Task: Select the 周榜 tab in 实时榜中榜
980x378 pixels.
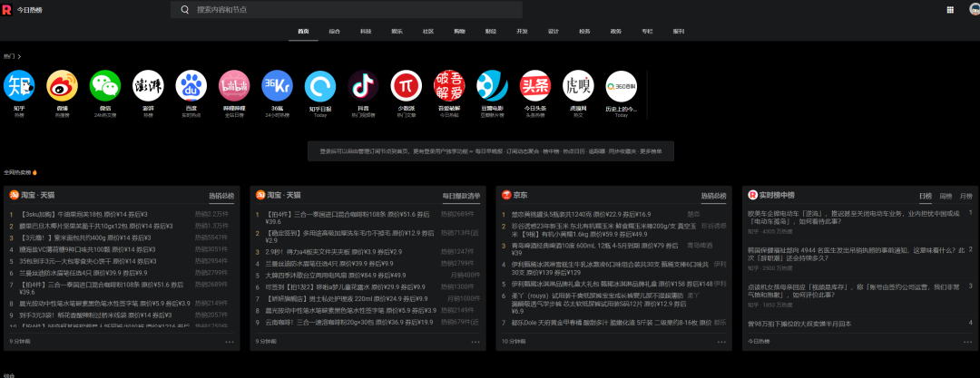Action: [946, 196]
